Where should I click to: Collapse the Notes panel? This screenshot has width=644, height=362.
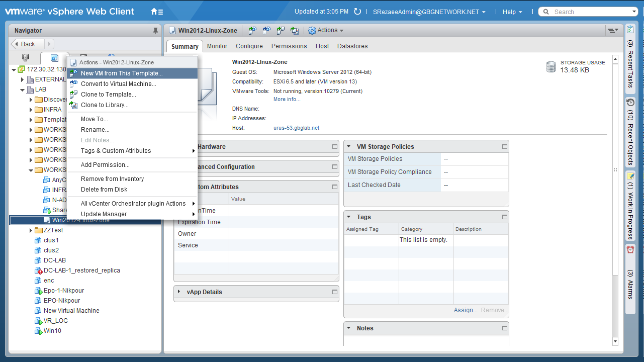[x=349, y=328]
